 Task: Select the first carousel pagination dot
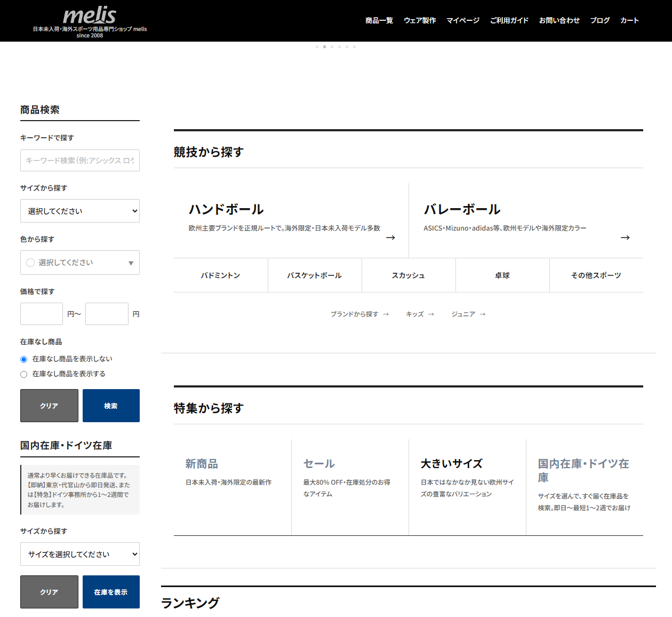(317, 47)
